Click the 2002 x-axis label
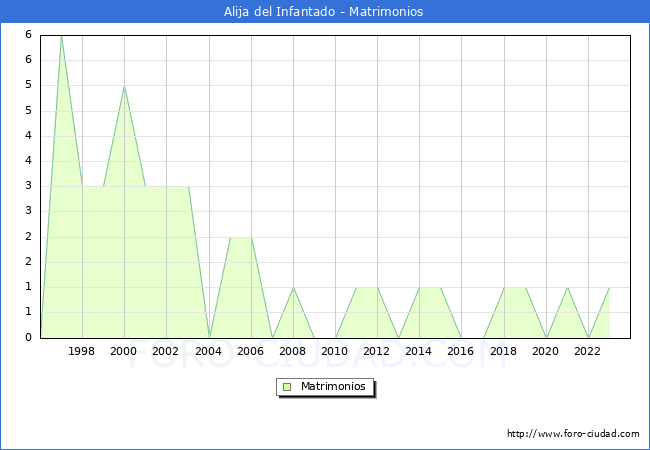 pos(165,351)
